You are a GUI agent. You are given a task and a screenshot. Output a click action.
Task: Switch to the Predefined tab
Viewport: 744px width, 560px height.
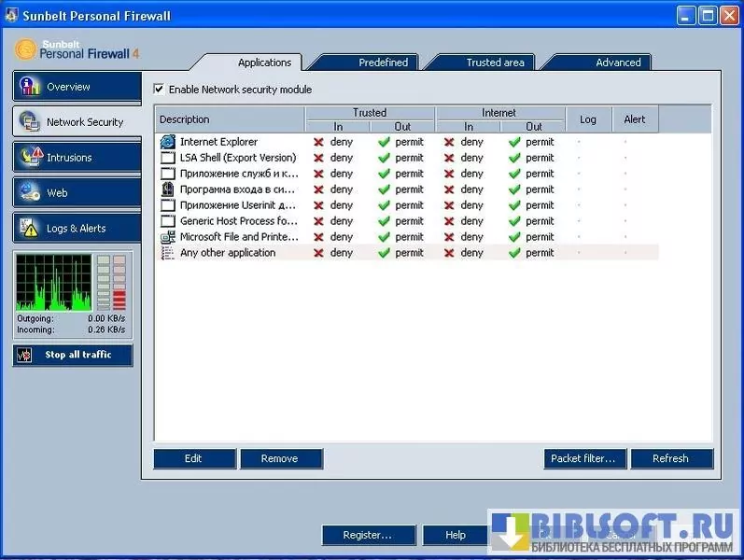pyautogui.click(x=383, y=63)
